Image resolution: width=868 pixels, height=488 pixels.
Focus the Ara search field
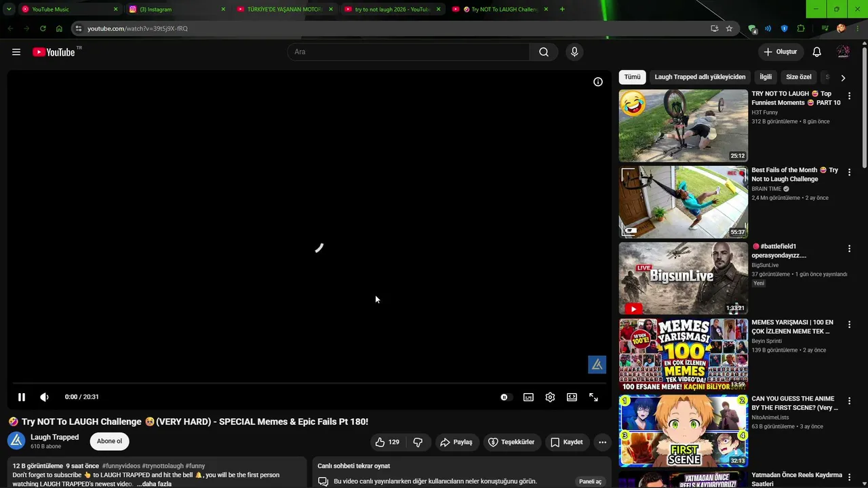409,52
